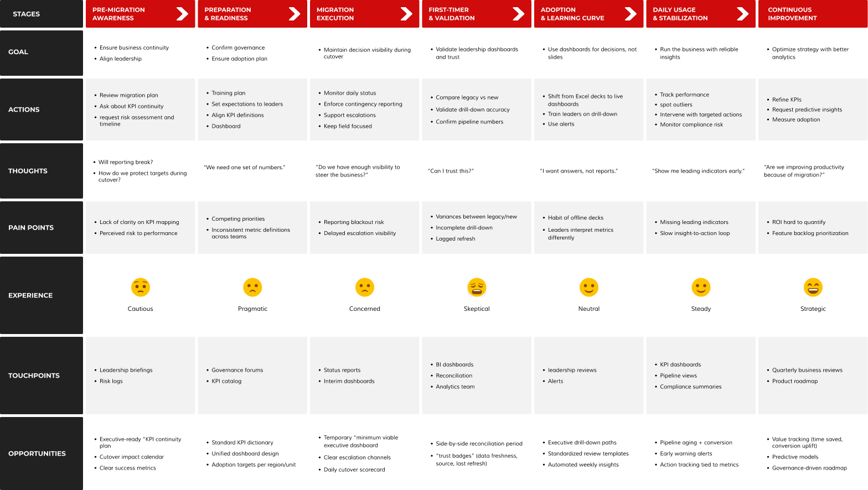Click "Will reporting break?" thought
Image resolution: width=868 pixels, height=490 pixels.
126,162
